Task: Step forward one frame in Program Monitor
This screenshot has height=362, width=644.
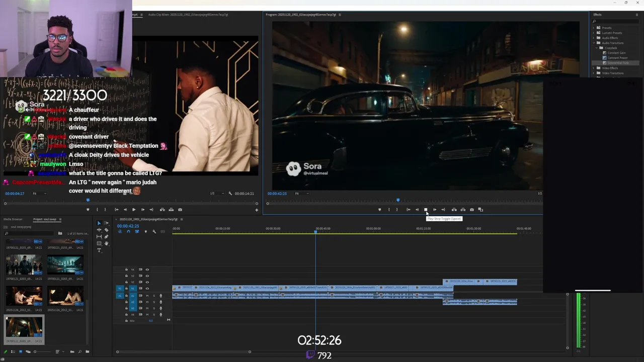Action: 435,210
